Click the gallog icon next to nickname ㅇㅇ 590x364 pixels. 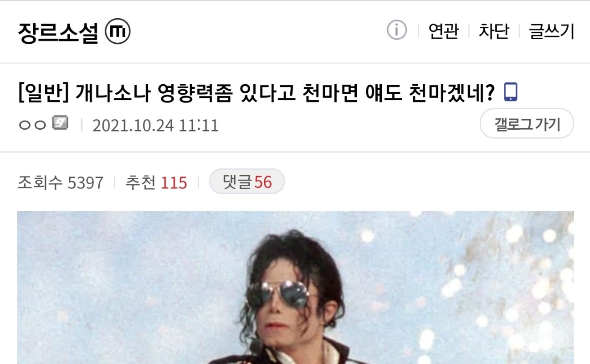(x=60, y=123)
